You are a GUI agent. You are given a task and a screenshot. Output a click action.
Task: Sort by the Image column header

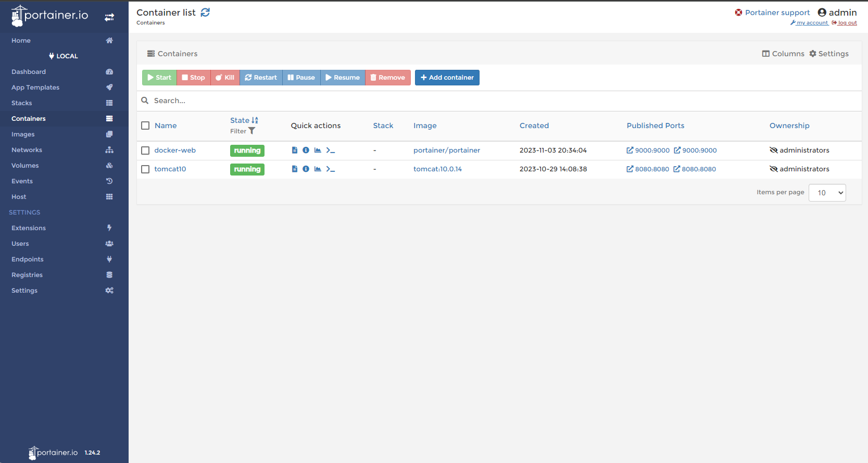425,126
